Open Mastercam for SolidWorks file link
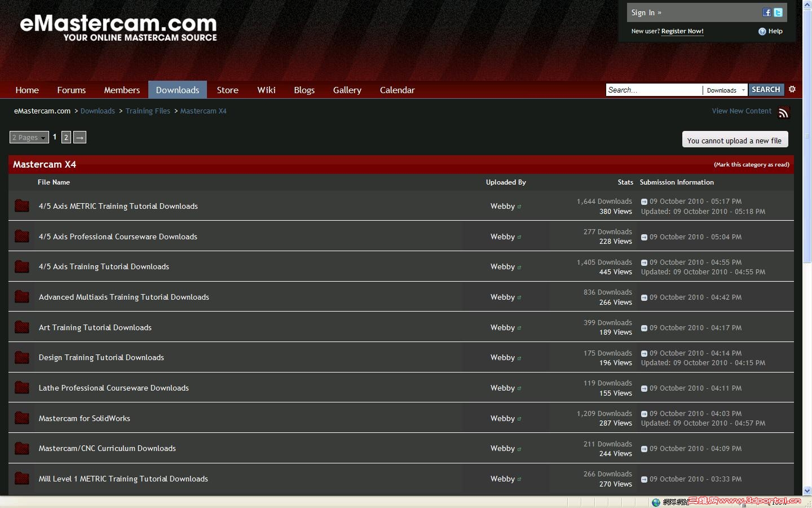This screenshot has width=812, height=508. 84,419
